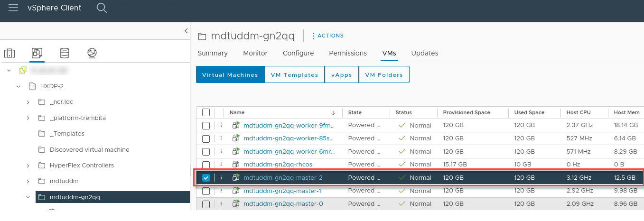The image size is (644, 221).
Task: Switch to Hosts and Clusters inventory view
Action: click(x=9, y=53)
